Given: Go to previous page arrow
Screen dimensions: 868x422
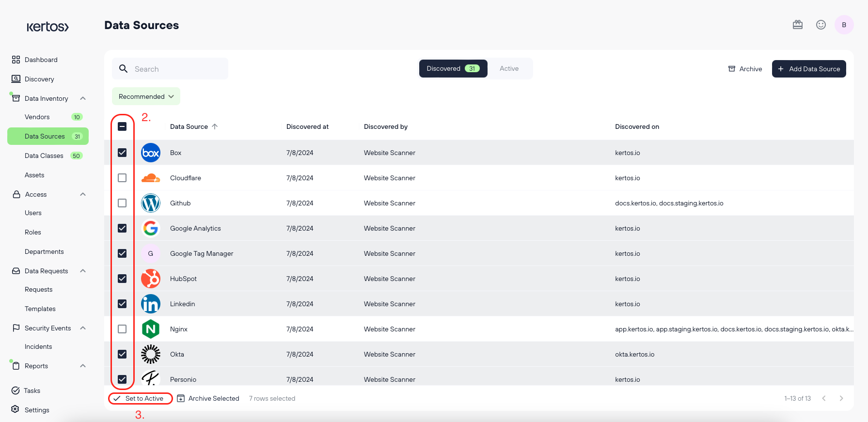Looking at the screenshot, I should tap(824, 398).
